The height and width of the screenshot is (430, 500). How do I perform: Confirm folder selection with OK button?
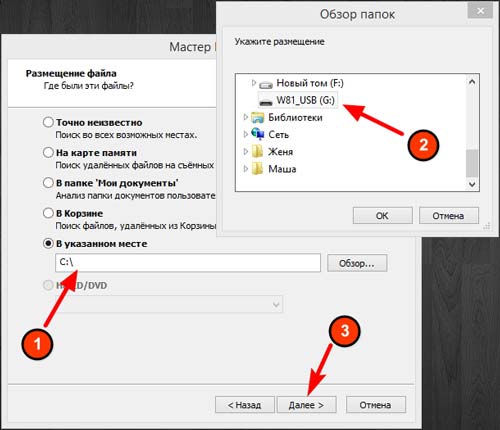click(382, 216)
